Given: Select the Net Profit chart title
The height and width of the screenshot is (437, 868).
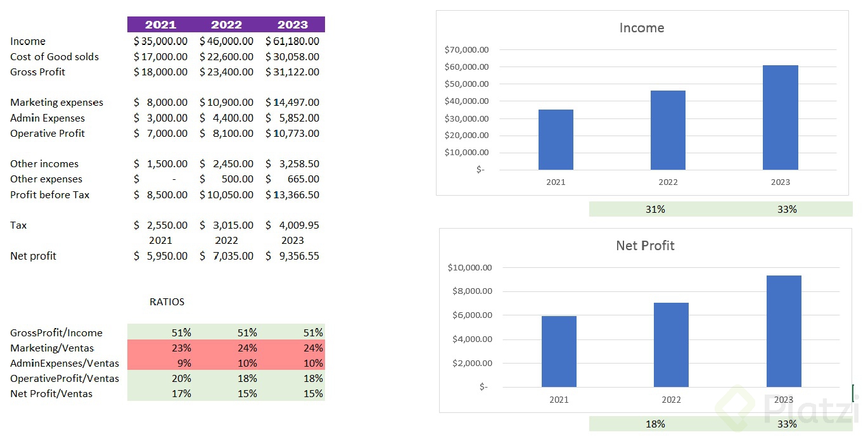Looking at the screenshot, I should 645,246.
